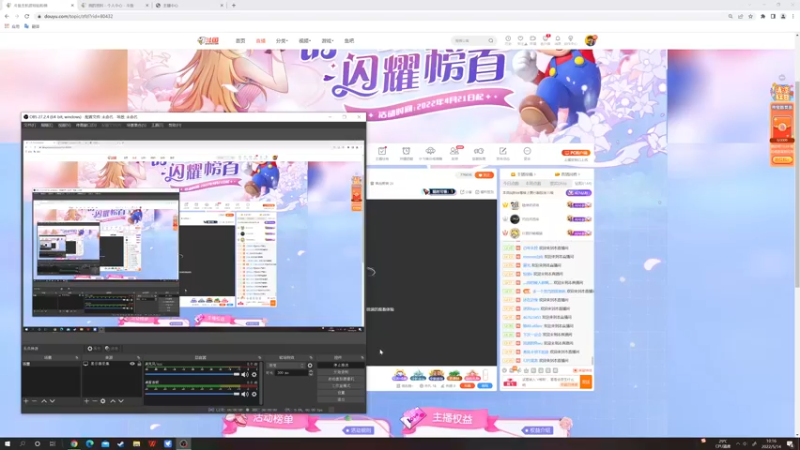Click the purple button in ranking panel header
Viewport: 800px width, 450px height.
(579, 193)
